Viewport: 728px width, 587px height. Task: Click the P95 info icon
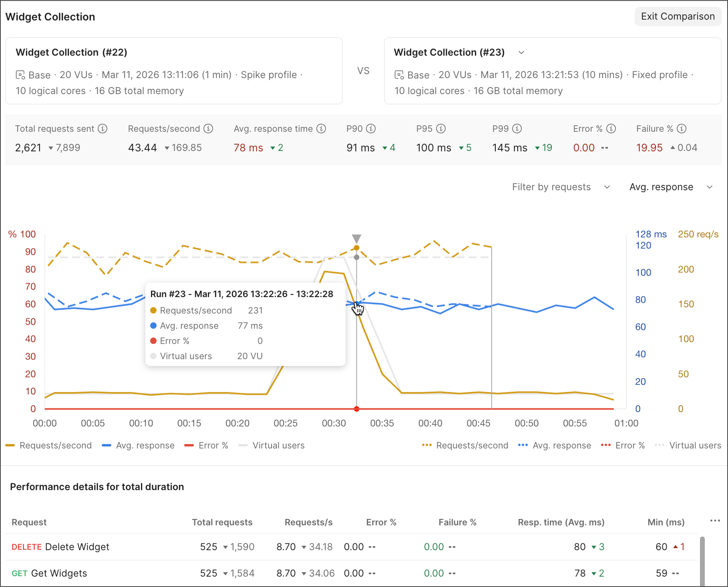click(x=441, y=129)
